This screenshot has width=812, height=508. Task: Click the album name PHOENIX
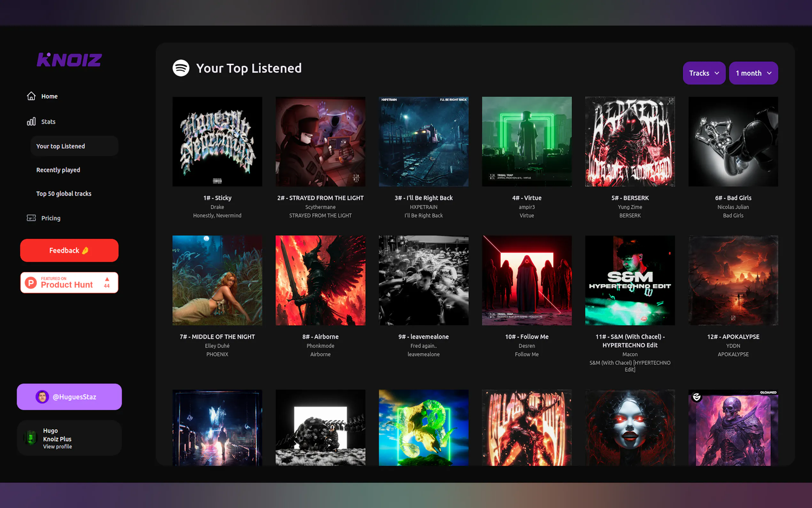click(217, 354)
